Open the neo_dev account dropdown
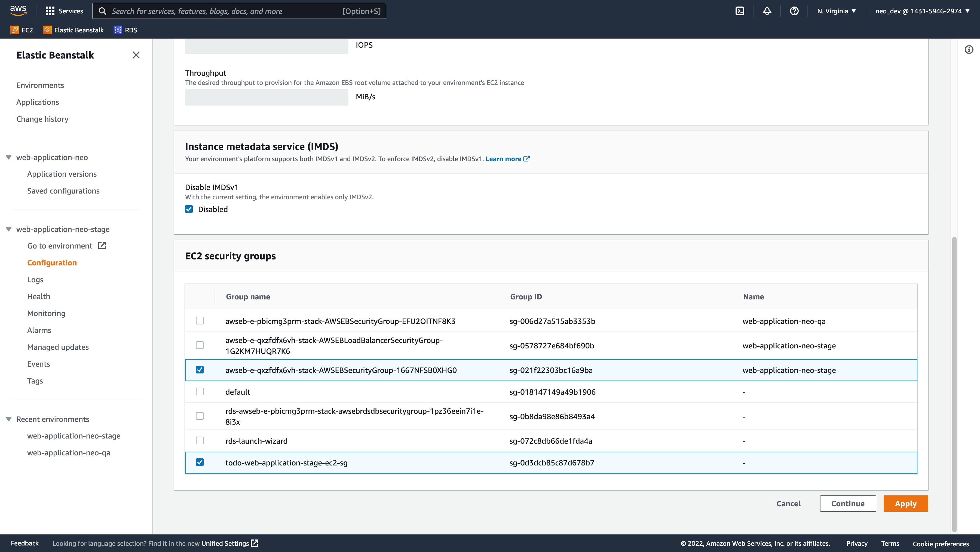 [x=922, y=11]
